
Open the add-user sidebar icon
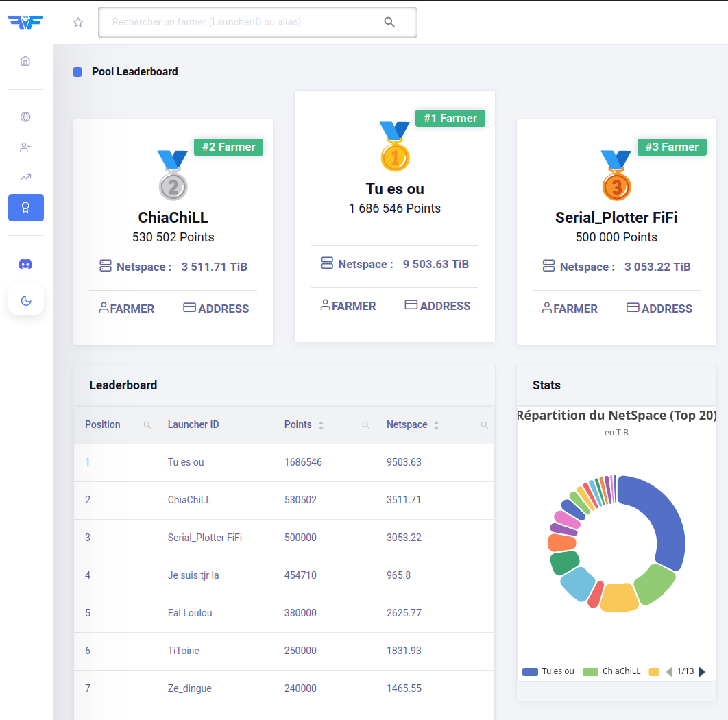coord(25,147)
